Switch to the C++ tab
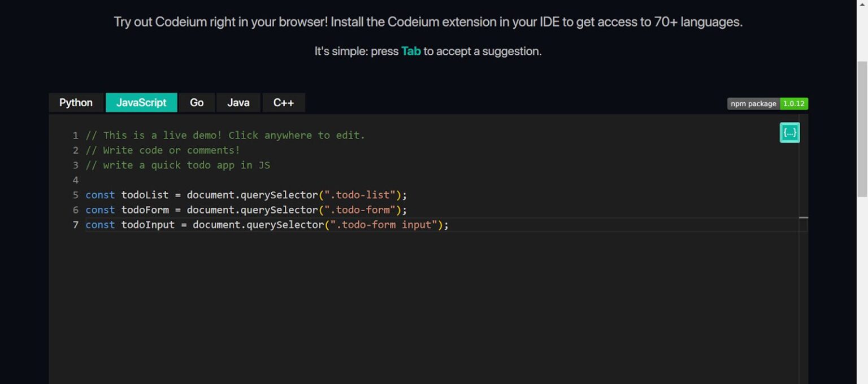868x384 pixels. 284,102
